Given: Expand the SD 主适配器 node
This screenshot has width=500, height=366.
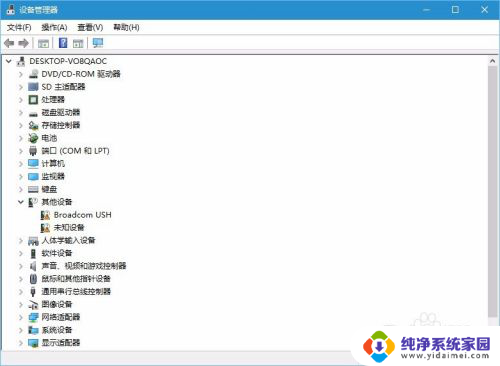Looking at the screenshot, I should (x=21, y=87).
